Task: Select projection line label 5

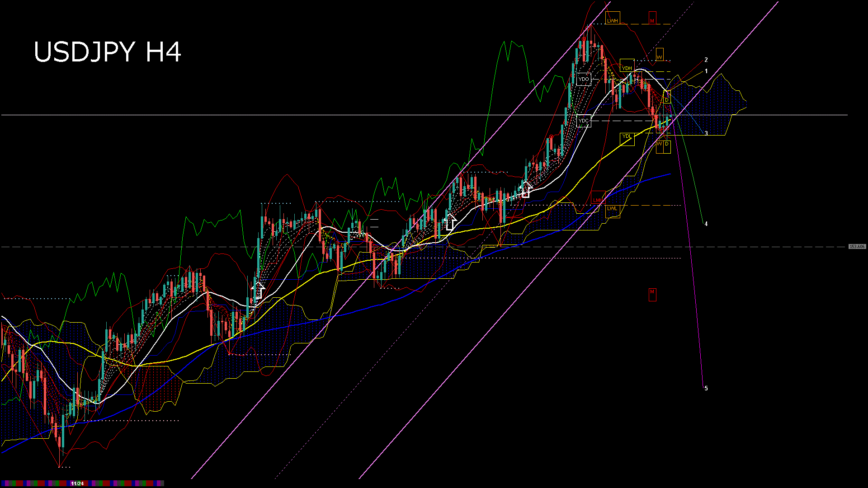Action: point(706,388)
